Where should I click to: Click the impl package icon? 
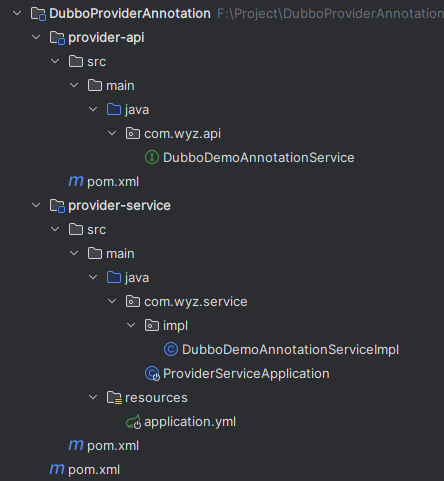tap(152, 325)
